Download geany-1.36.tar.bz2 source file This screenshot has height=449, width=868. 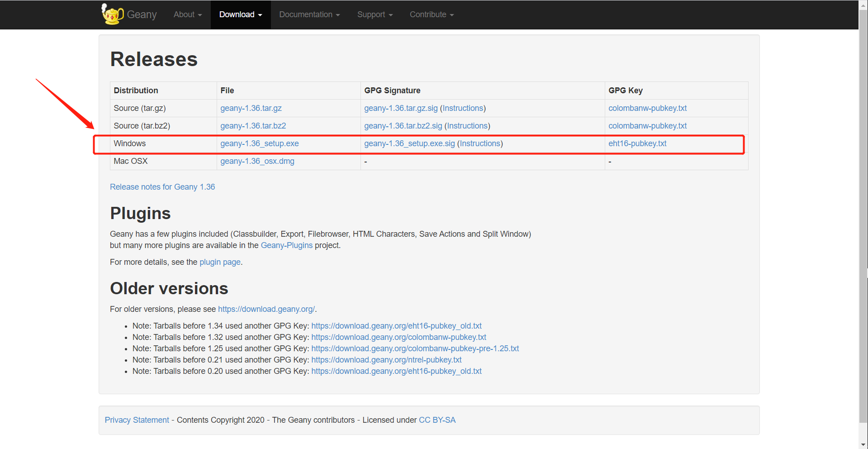(x=253, y=126)
